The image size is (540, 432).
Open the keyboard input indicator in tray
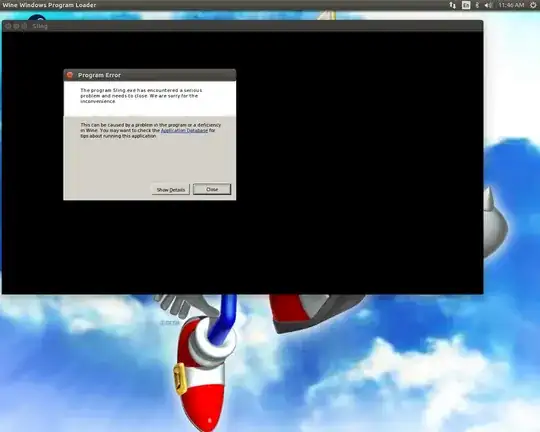click(x=466, y=5)
